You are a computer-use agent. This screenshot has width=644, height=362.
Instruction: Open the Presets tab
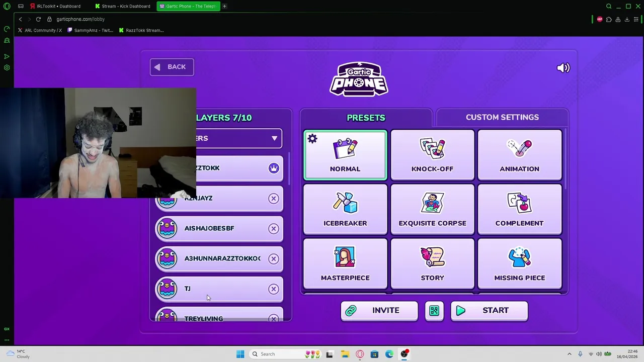[x=366, y=118]
